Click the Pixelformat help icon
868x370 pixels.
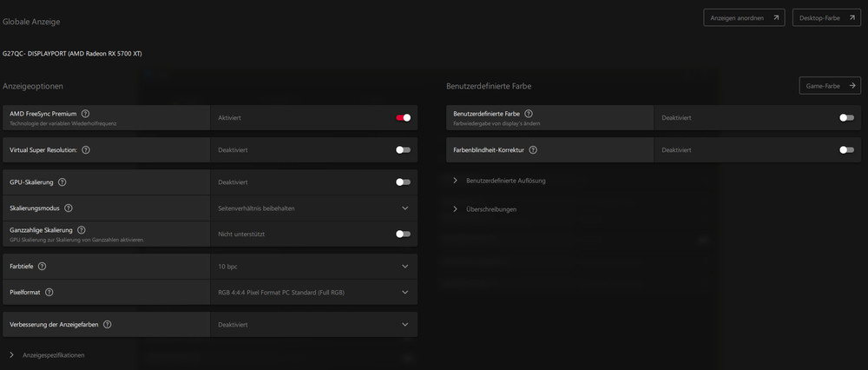pyautogui.click(x=49, y=292)
